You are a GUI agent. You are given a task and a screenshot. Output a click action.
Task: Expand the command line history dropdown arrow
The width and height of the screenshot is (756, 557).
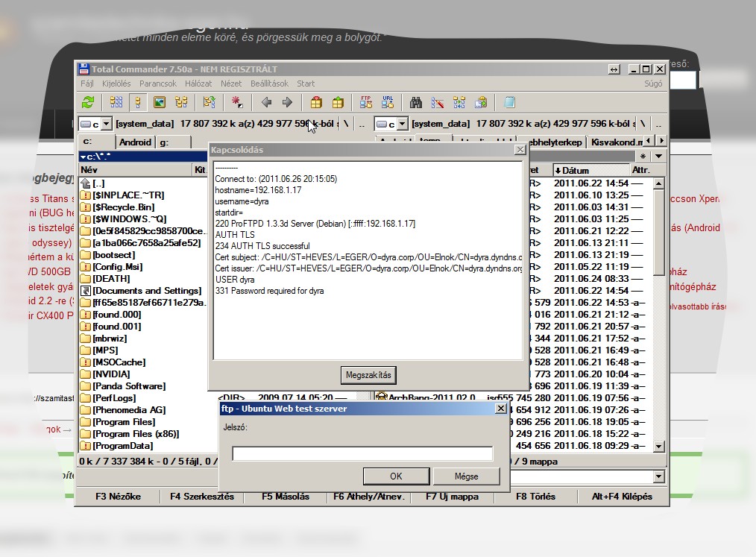point(658,476)
